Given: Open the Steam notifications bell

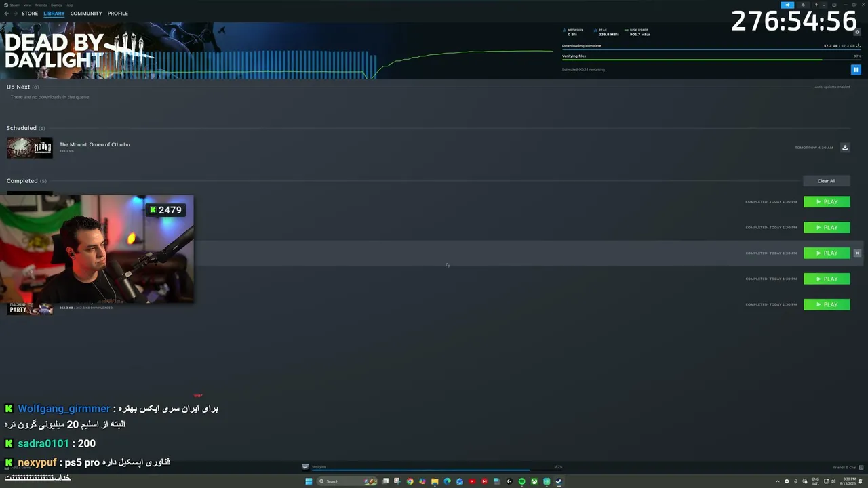Looking at the screenshot, I should [803, 5].
